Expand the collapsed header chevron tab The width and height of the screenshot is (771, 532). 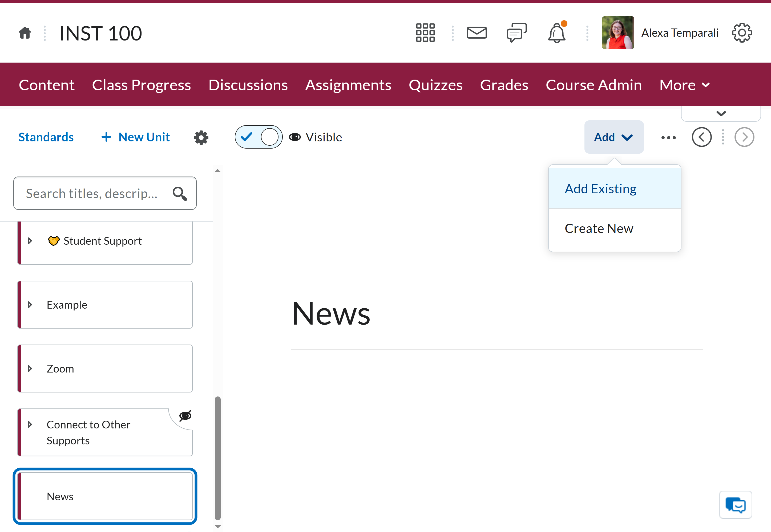coord(721,114)
